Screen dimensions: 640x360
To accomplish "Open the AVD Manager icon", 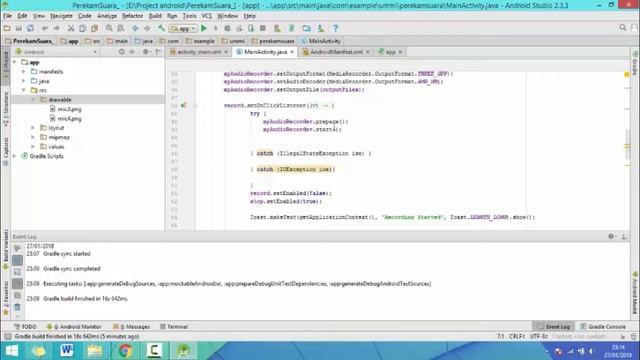I will [277, 28].
